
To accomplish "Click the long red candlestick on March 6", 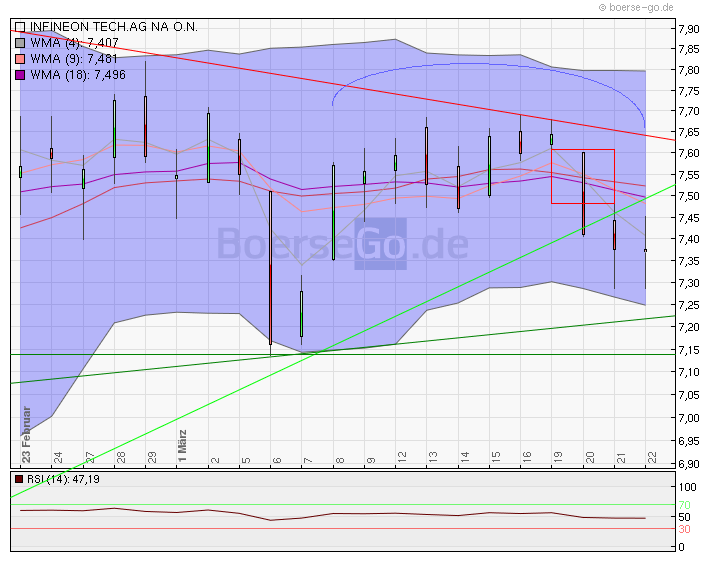I will coord(270,268).
